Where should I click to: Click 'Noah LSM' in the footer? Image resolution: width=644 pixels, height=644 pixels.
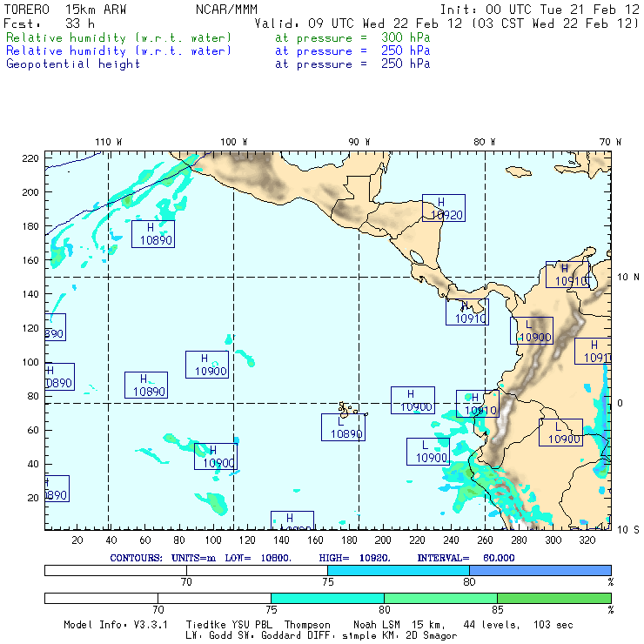pos(377,625)
